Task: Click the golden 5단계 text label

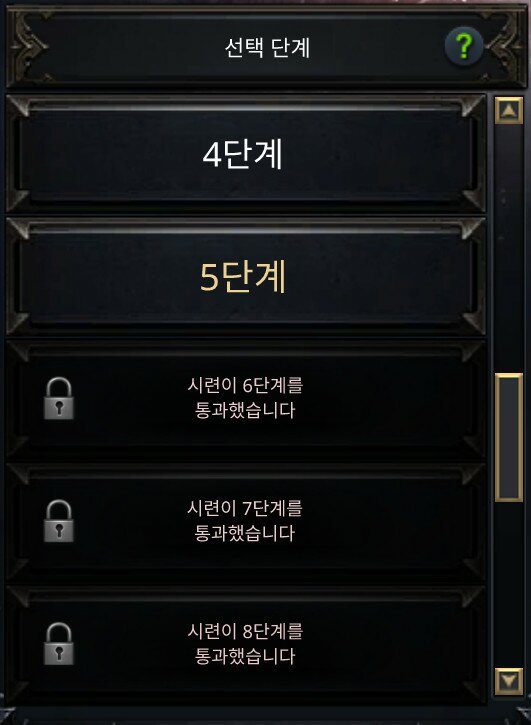Action: 243,276
